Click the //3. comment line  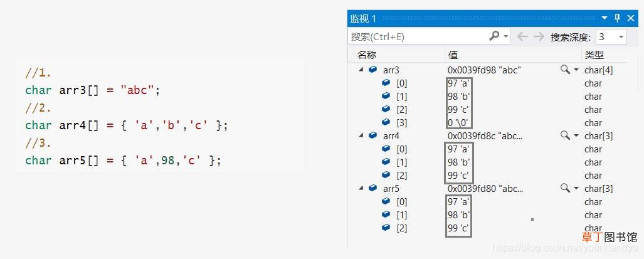pos(38,143)
